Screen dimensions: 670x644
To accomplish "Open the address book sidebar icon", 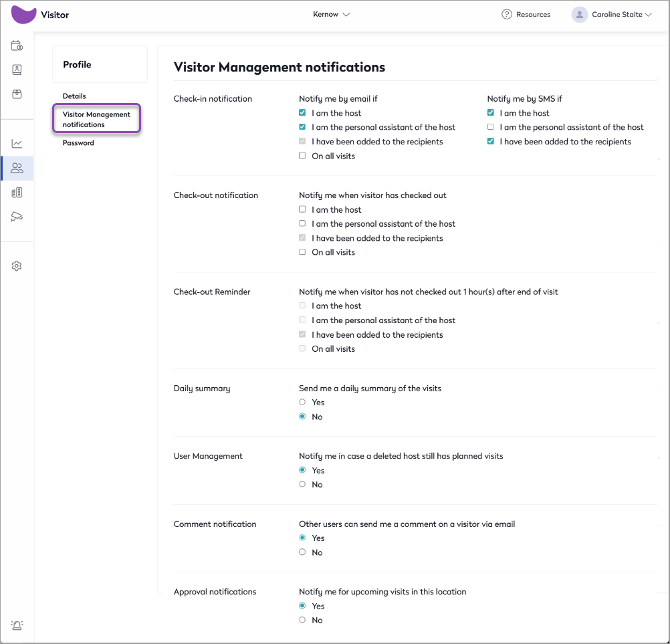I will point(17,70).
